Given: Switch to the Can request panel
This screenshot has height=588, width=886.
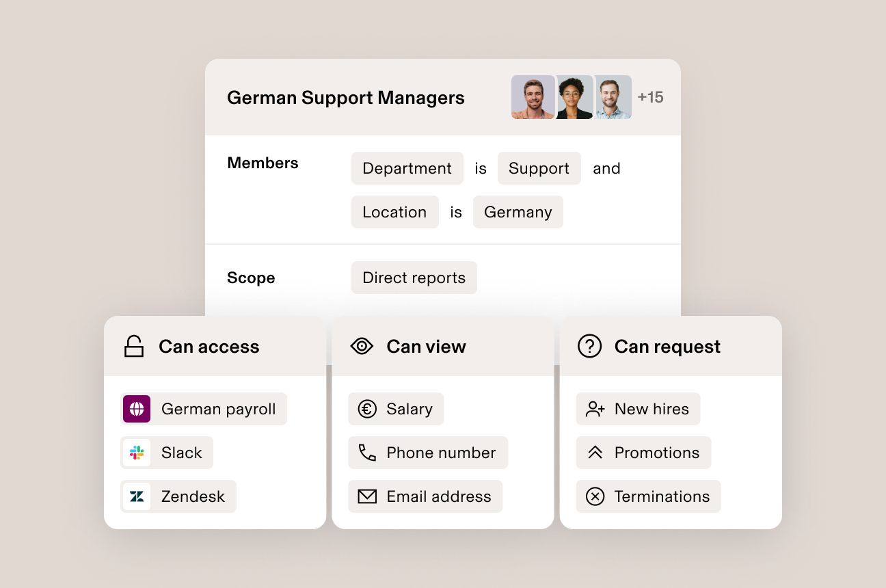Looking at the screenshot, I should click(667, 347).
